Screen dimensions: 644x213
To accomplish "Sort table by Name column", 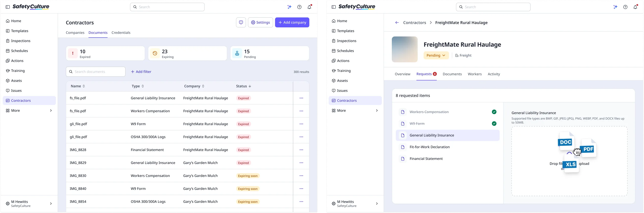I will (x=78, y=86).
